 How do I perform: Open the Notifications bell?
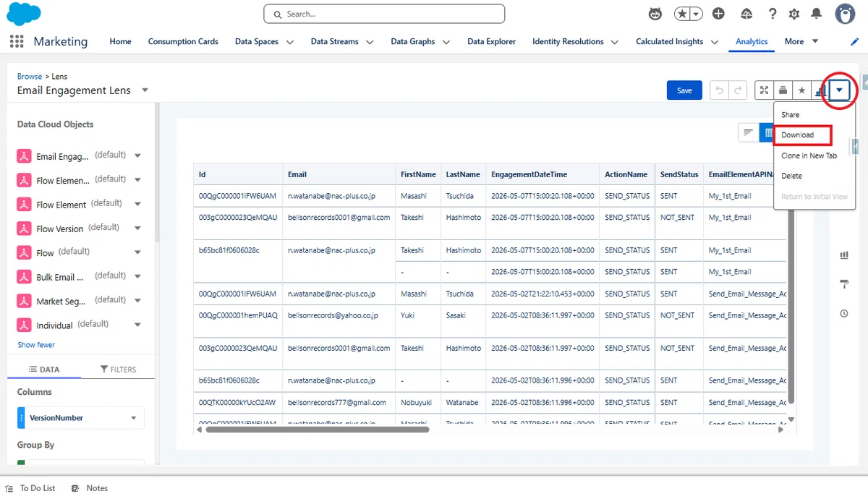click(816, 14)
